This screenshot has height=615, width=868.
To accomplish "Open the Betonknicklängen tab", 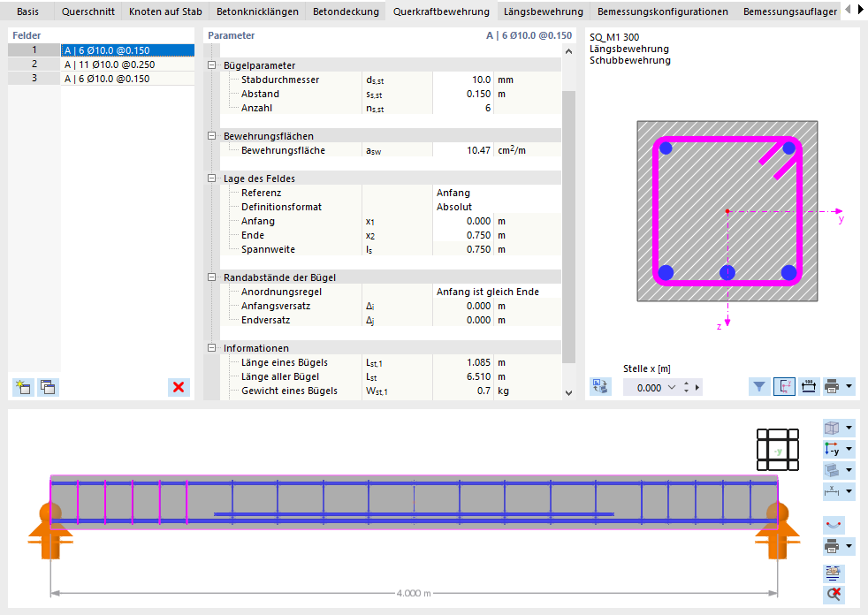I will tap(257, 11).
